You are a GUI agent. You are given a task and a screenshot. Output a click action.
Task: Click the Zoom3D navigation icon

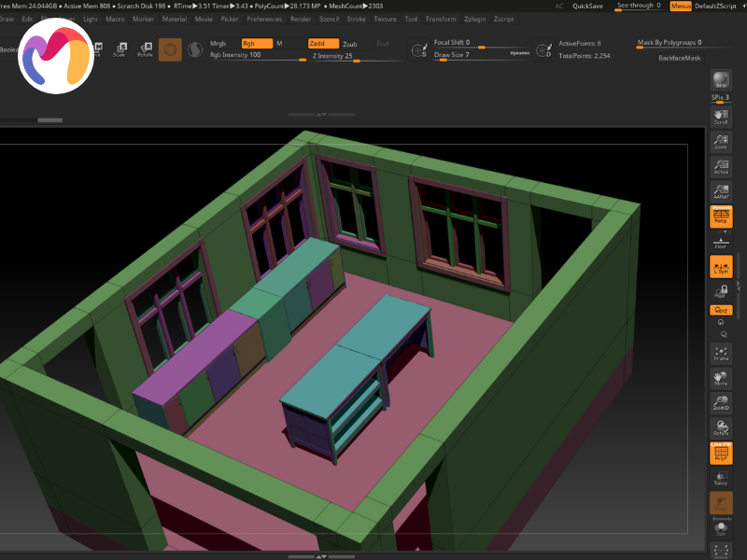(x=721, y=402)
